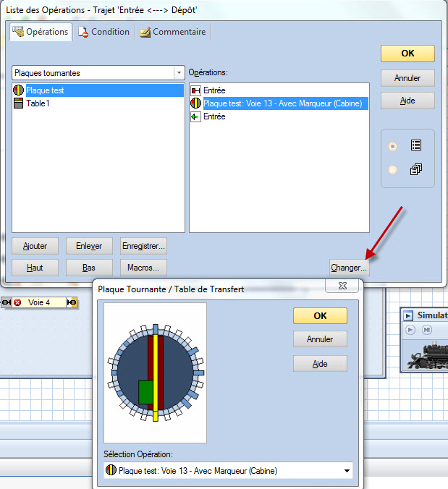Click the red block icon beside first Entrée

(x=195, y=90)
